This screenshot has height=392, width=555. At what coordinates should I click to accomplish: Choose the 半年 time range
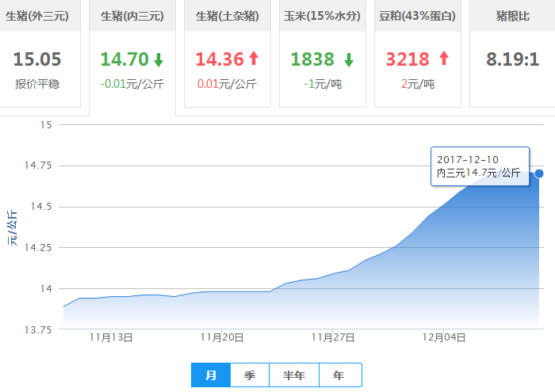[x=294, y=375]
